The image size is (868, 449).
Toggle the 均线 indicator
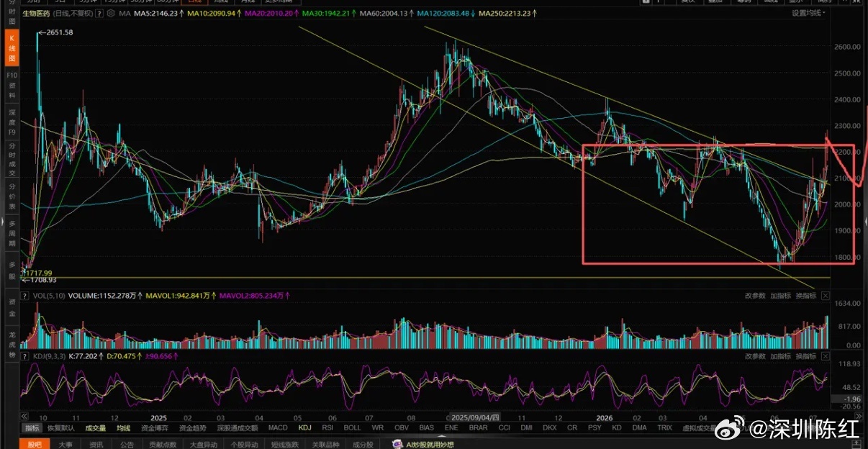(x=124, y=427)
